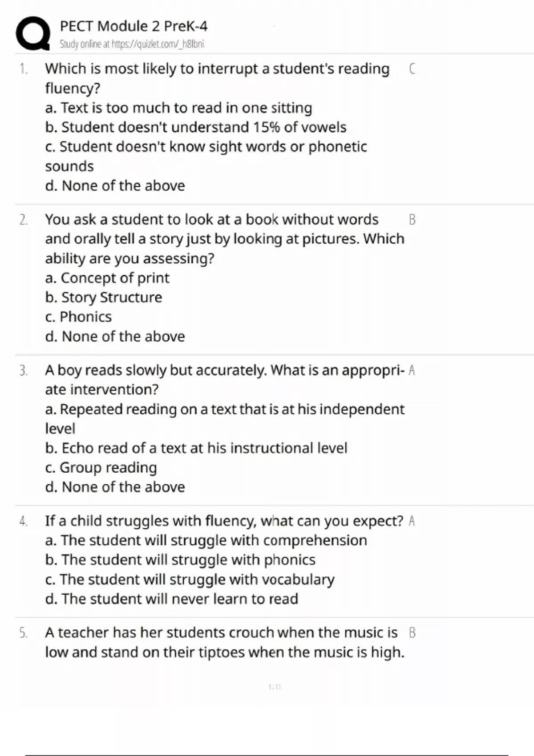This screenshot has width=534, height=756.
Task: Select the 'Group reading' option
Action: coord(101,467)
